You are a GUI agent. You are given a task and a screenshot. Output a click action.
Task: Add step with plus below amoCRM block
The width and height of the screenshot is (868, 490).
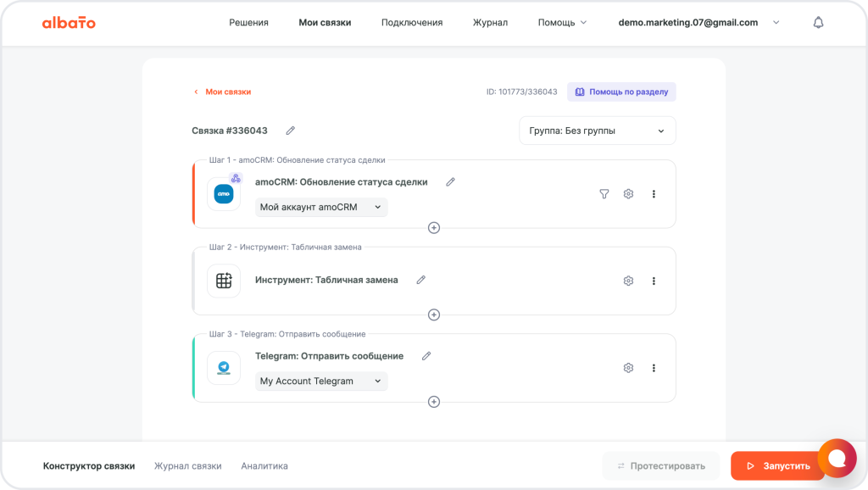click(x=434, y=227)
